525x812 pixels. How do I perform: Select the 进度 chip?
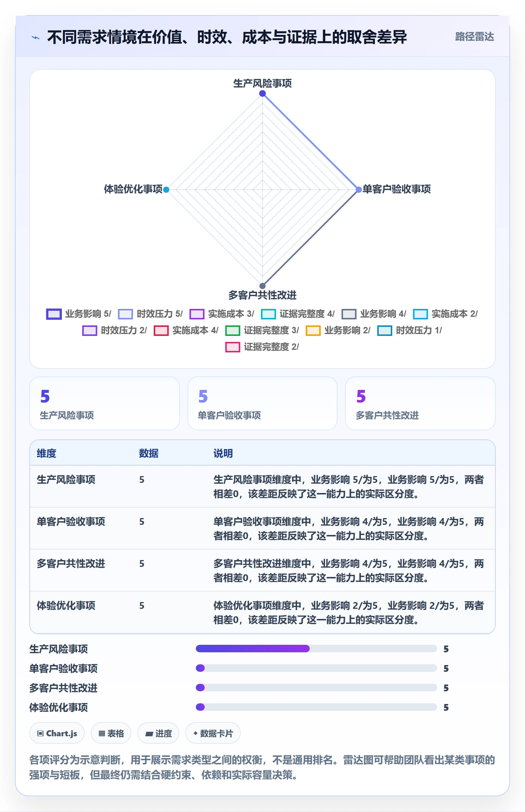click(158, 733)
